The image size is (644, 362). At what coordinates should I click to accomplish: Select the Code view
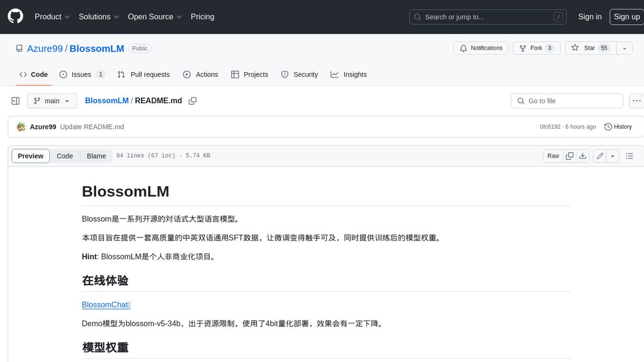point(65,156)
